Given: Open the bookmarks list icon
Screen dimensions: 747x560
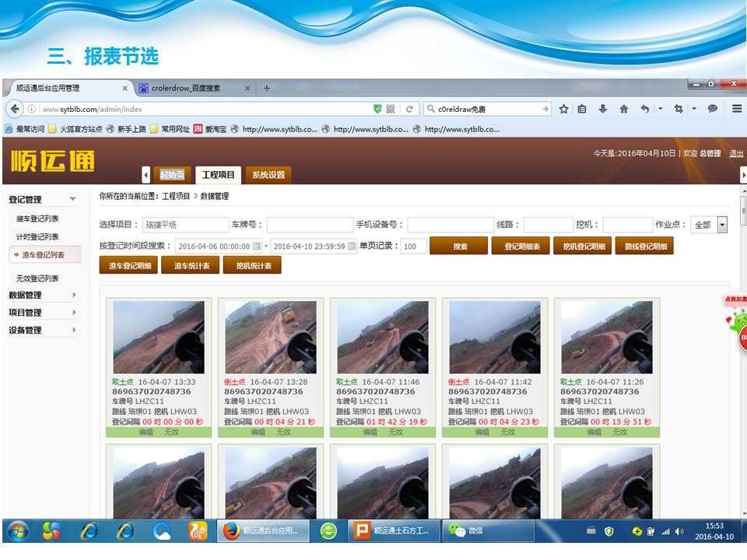Looking at the screenshot, I should (x=582, y=109).
